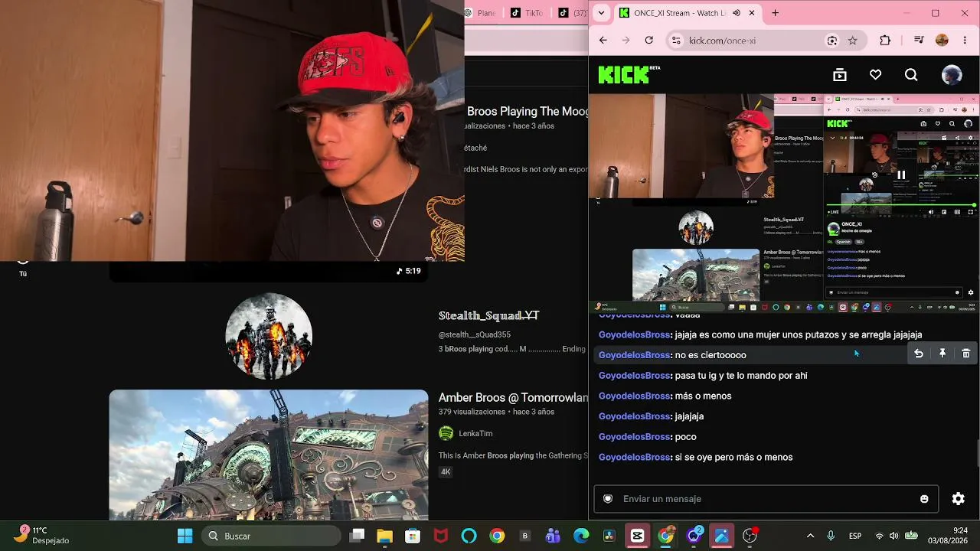Click the @stealth__sQuad355 handle text
This screenshot has width=980, height=551.
coord(474,334)
